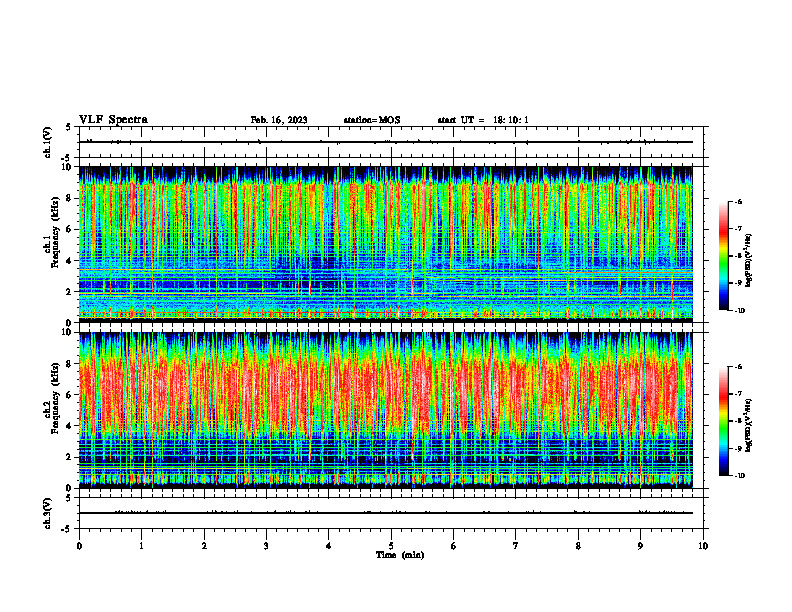The width and height of the screenshot is (792, 612).
Task: Click the "-6" tick on the lower colorbar
Action: pos(738,367)
